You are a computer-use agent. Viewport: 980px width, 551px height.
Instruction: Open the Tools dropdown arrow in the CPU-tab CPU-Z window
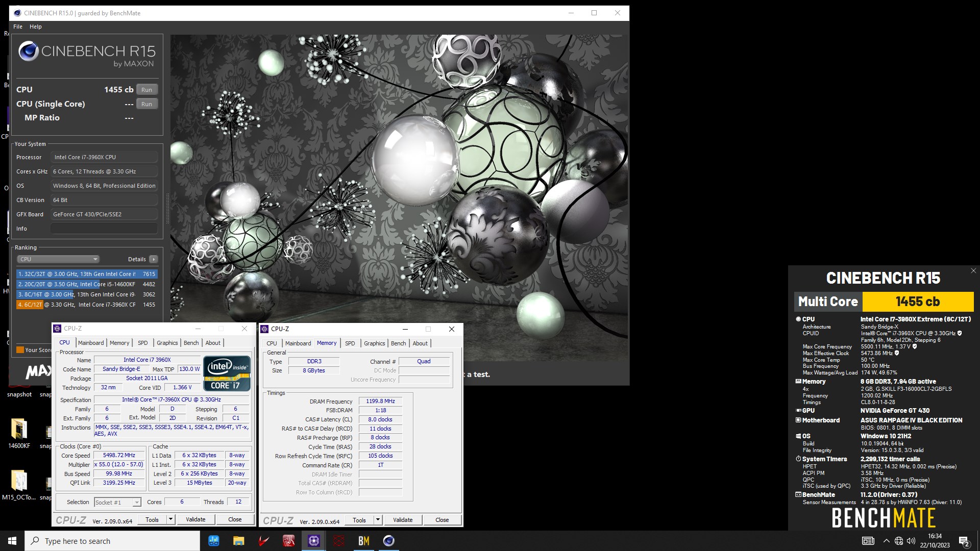tap(170, 519)
